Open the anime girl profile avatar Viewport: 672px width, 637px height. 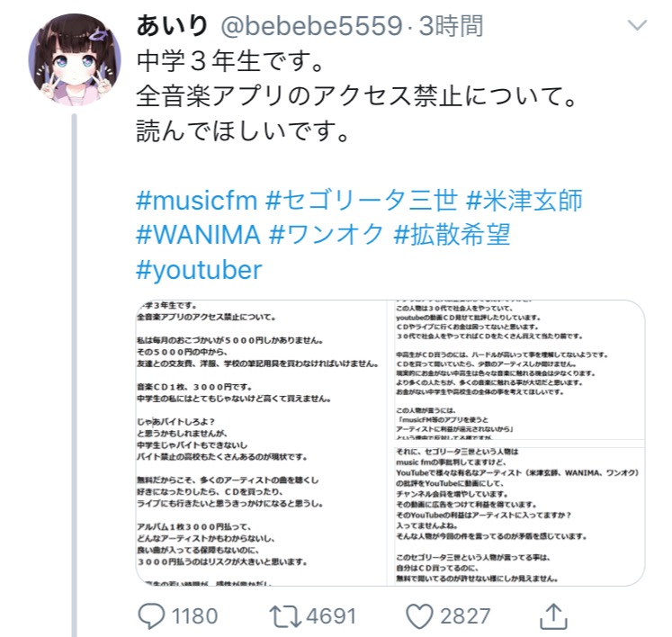75,60
